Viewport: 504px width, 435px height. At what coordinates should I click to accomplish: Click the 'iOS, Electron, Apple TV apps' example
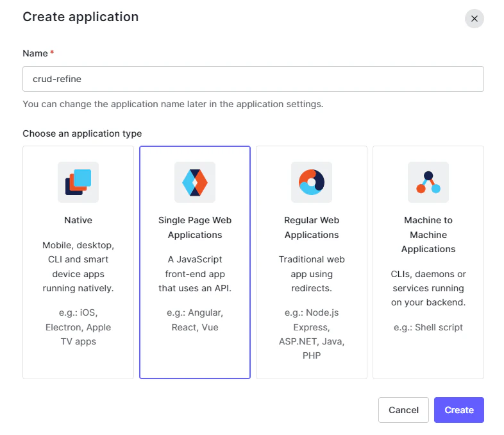coord(78,327)
